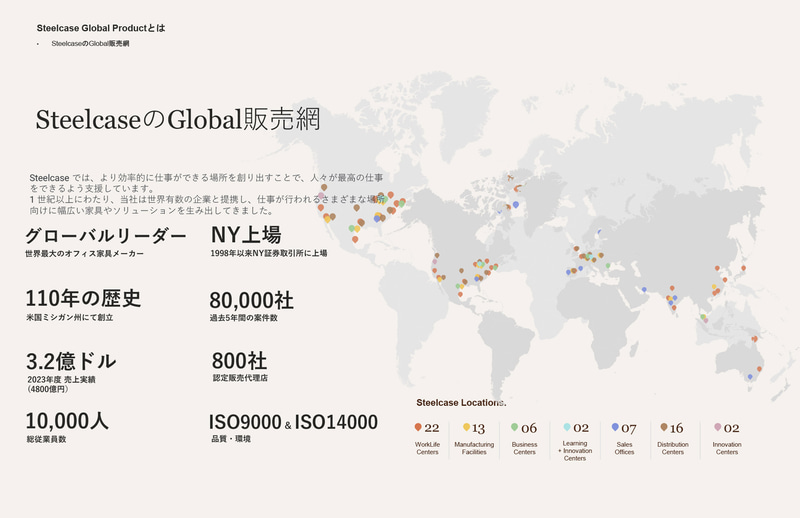
Task: Click the heading '110年の歴史'
Action: click(x=83, y=298)
